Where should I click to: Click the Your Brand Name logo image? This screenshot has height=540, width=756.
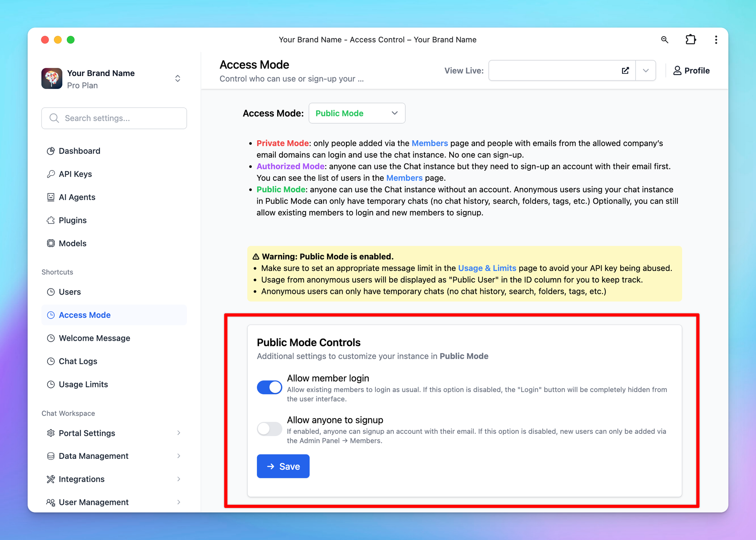(52, 78)
